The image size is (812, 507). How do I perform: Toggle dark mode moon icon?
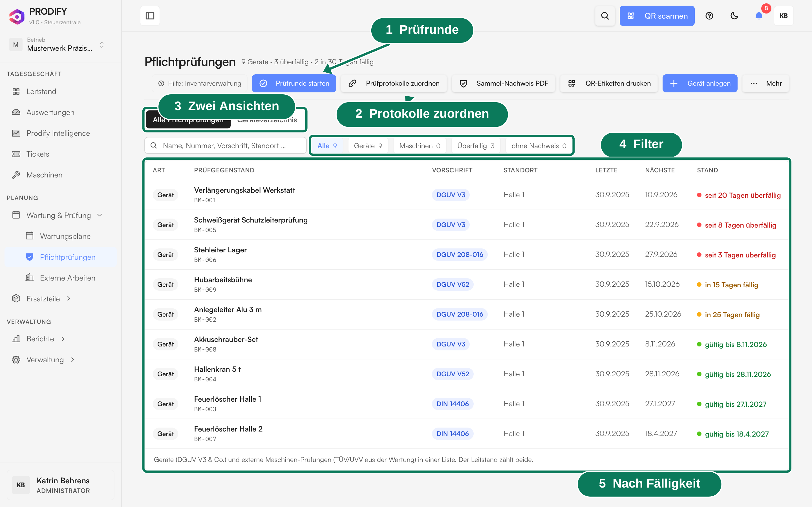point(734,16)
